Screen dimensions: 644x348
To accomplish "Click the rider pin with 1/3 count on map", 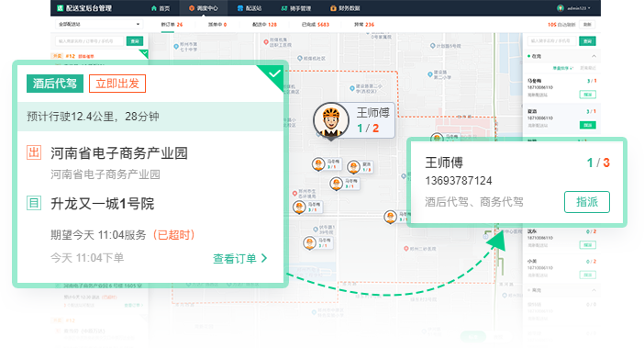I will pyautogui.click(x=353, y=167).
